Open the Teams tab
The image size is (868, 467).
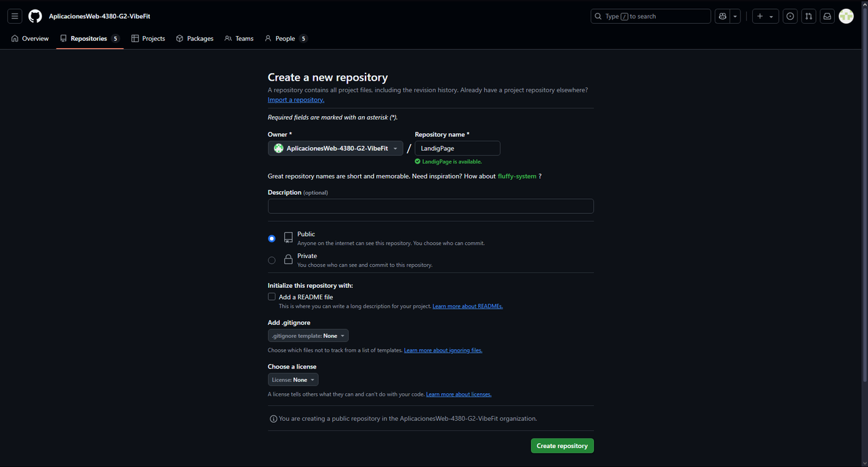(x=239, y=39)
